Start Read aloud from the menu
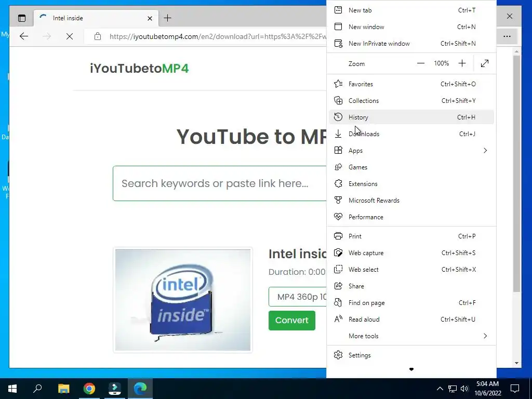 click(x=411, y=320)
